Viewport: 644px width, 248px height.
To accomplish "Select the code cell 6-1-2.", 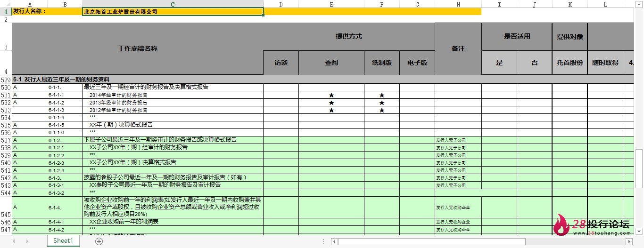I will [65, 140].
